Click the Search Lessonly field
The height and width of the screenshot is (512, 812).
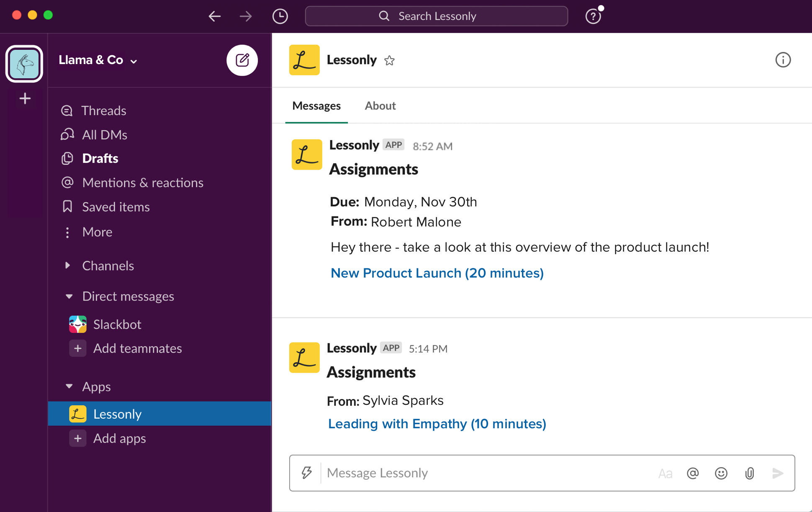(436, 16)
